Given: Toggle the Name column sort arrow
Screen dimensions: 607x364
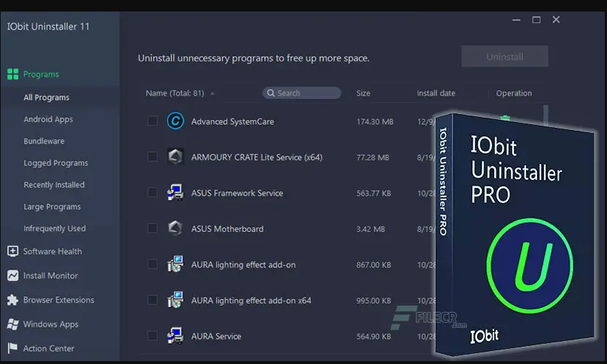Looking at the screenshot, I should click(212, 93).
